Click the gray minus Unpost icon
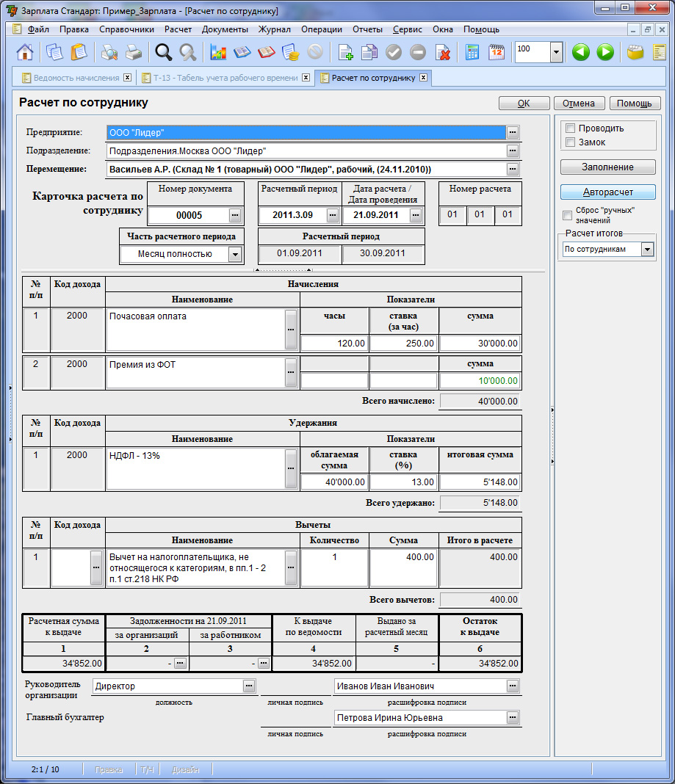675x784 pixels. (419, 52)
